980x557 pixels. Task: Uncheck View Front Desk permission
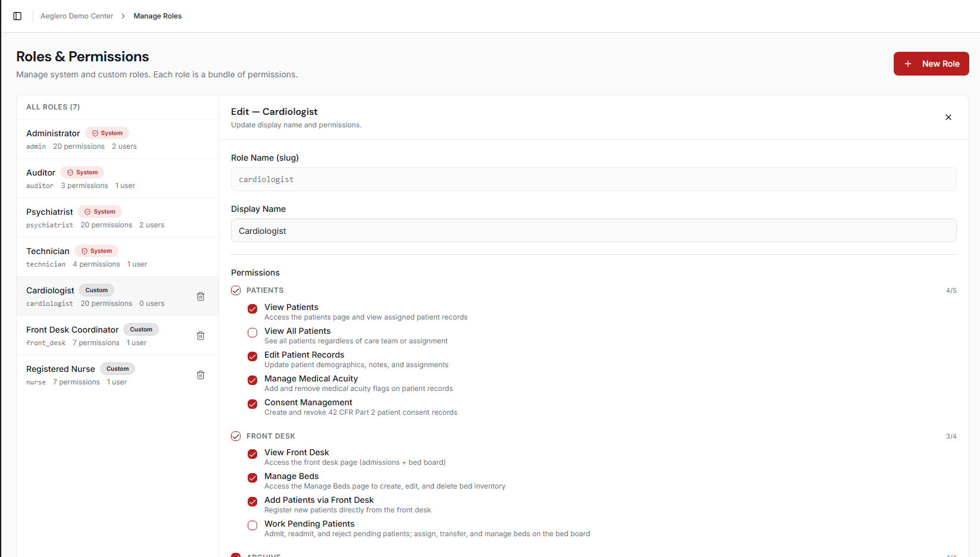point(252,454)
